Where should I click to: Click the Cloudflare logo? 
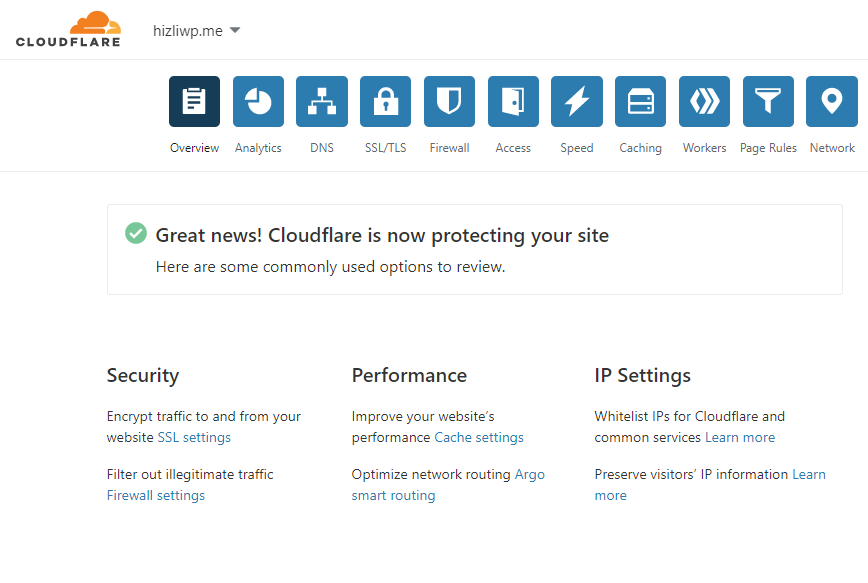coord(68,29)
